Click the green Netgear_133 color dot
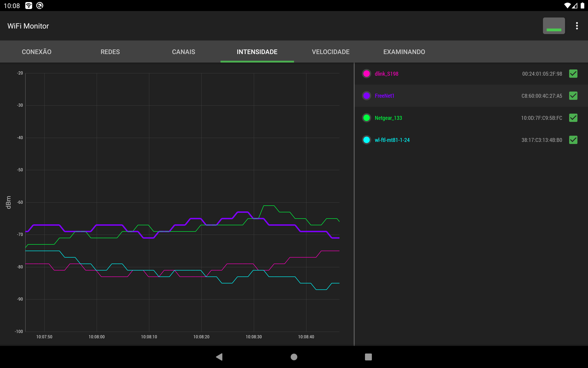Screen dimensions: 588x368 point(366,118)
